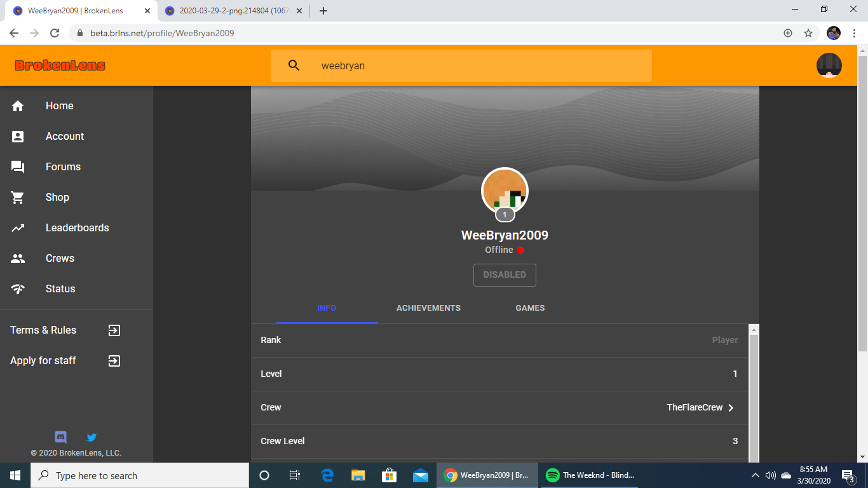Click the WeeBryan2009 profile avatar picture
The image size is (868, 488).
click(505, 191)
